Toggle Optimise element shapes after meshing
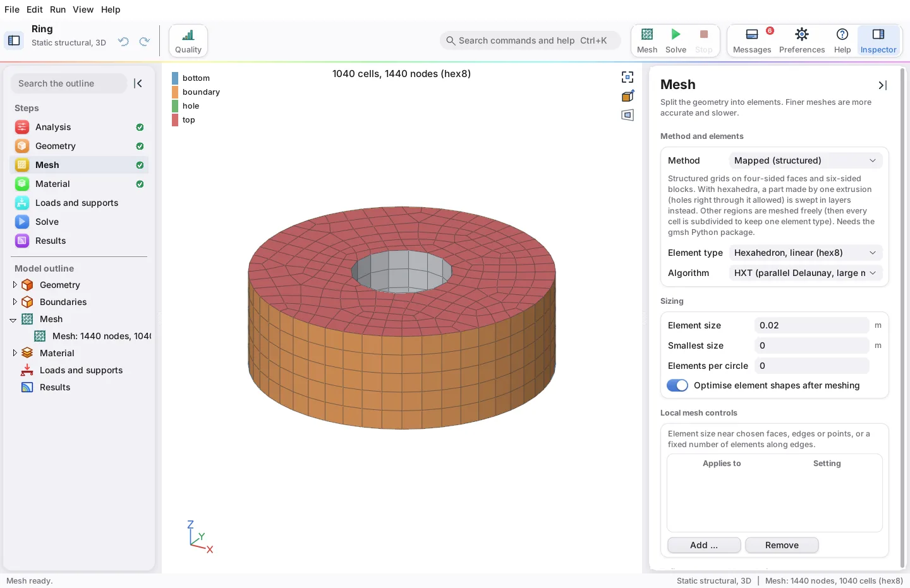 (x=677, y=385)
